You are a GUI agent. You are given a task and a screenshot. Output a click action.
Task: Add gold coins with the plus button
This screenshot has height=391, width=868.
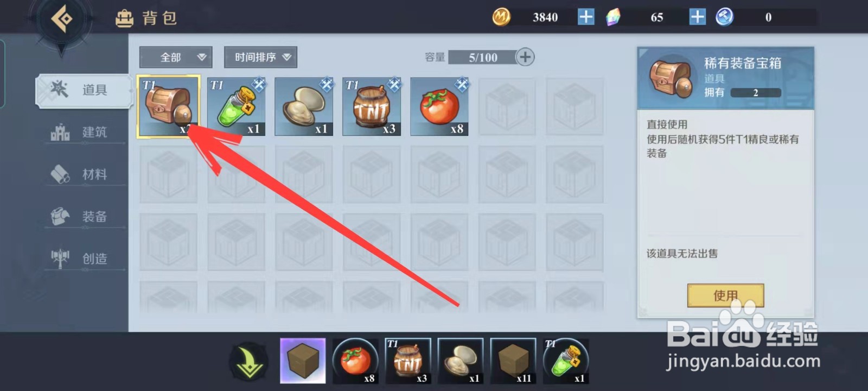(x=586, y=17)
